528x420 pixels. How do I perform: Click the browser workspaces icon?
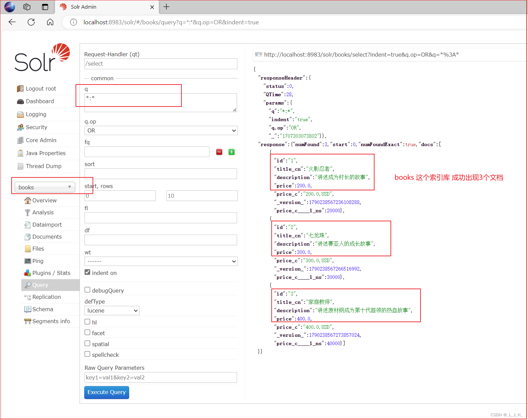click(27, 7)
